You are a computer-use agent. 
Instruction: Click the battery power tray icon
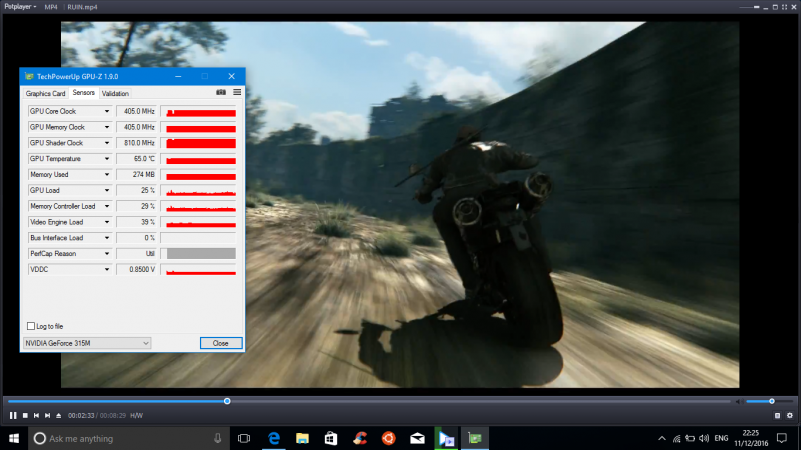(690, 438)
